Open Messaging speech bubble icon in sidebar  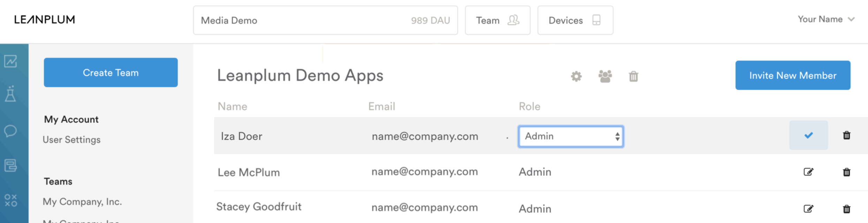click(10, 131)
